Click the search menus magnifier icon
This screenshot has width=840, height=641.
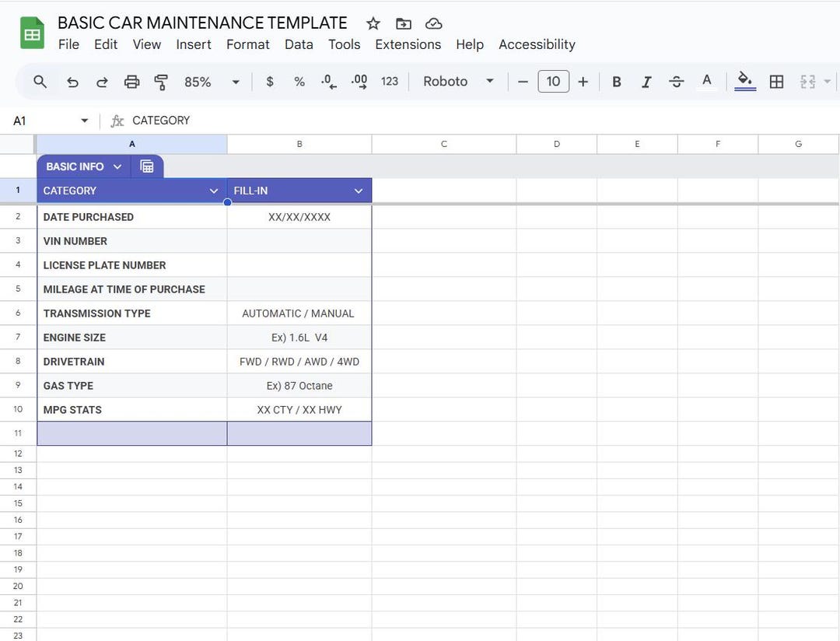pyautogui.click(x=40, y=82)
